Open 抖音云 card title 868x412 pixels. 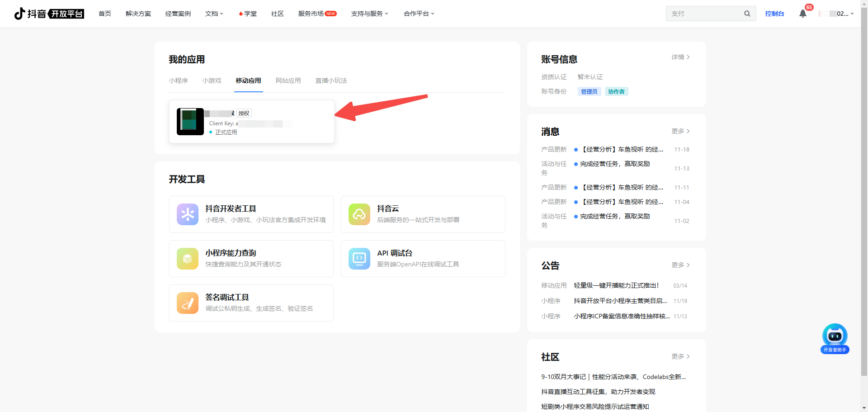pos(388,208)
